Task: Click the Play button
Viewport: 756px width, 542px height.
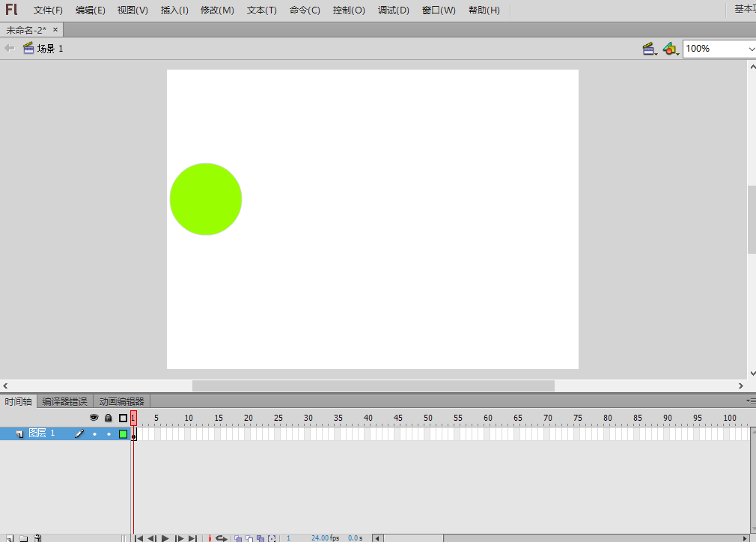Action: [x=165, y=538]
